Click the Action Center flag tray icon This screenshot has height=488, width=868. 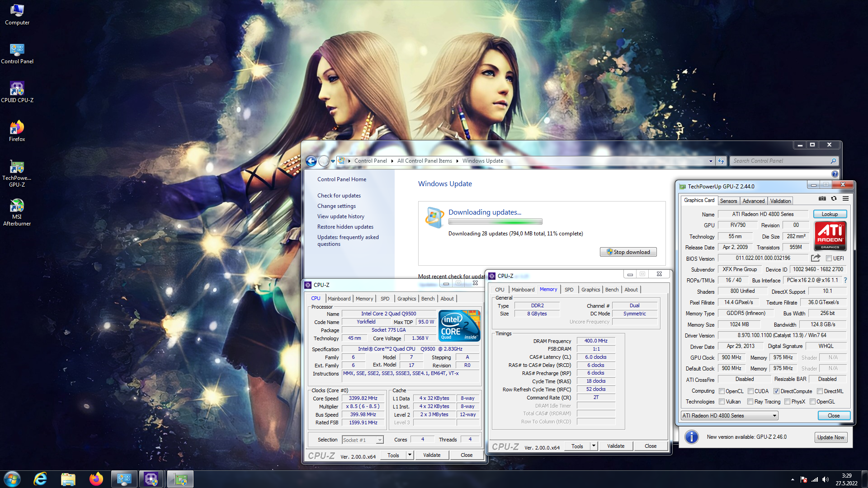click(x=804, y=479)
